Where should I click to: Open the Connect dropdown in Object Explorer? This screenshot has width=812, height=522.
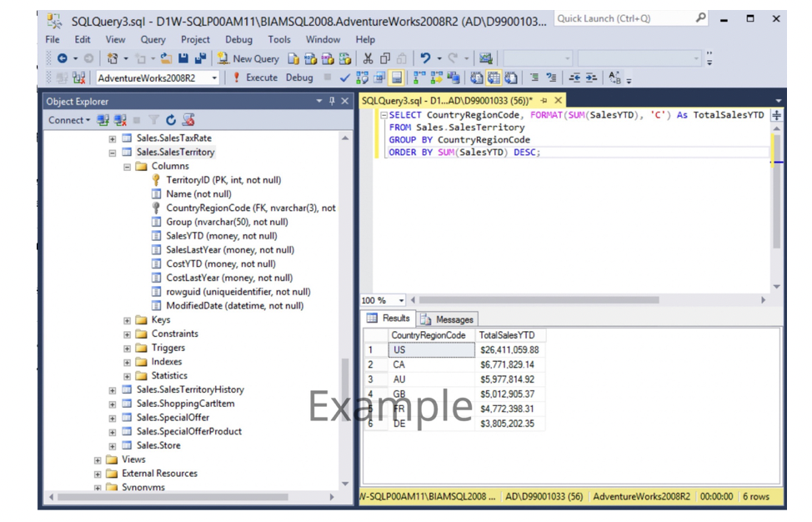pos(69,120)
